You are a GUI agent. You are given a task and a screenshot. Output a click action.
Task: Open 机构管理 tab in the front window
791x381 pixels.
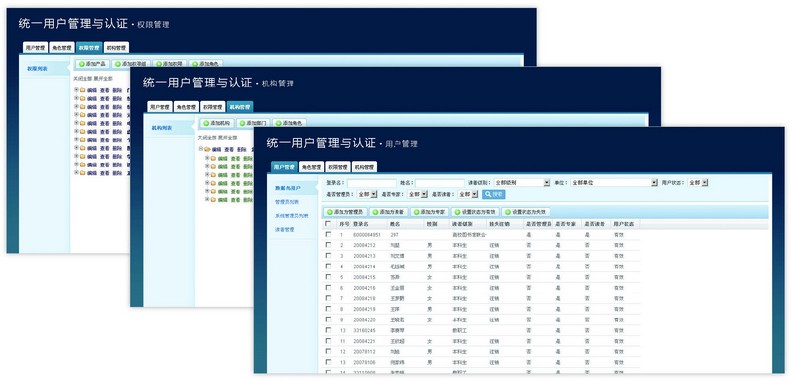365,167
